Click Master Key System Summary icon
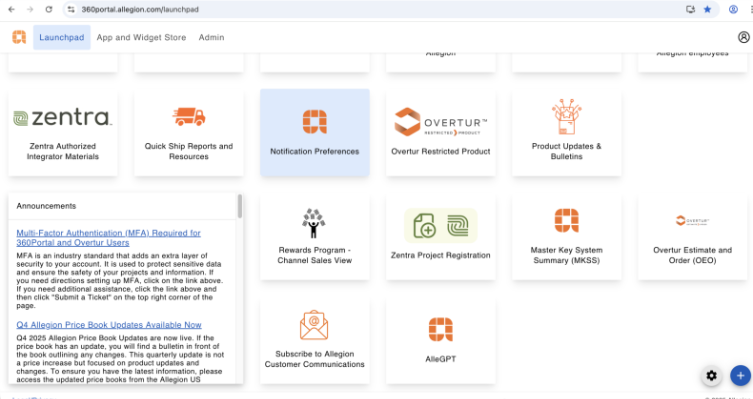The width and height of the screenshot is (753, 399). point(567,220)
